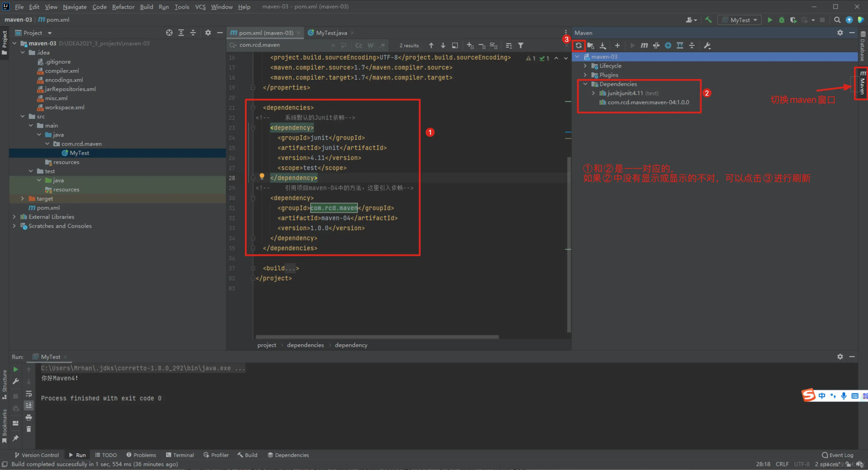
Task: Click Execute Maven Goal icon
Action: click(x=644, y=46)
